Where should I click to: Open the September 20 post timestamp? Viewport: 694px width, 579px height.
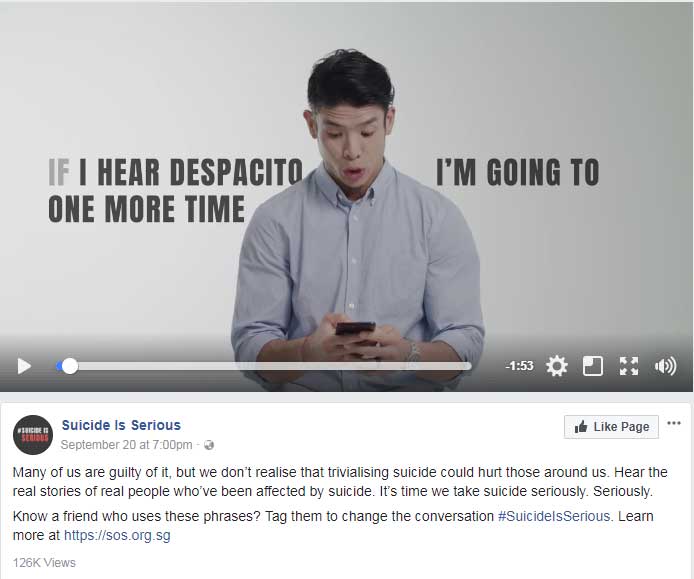coord(126,444)
